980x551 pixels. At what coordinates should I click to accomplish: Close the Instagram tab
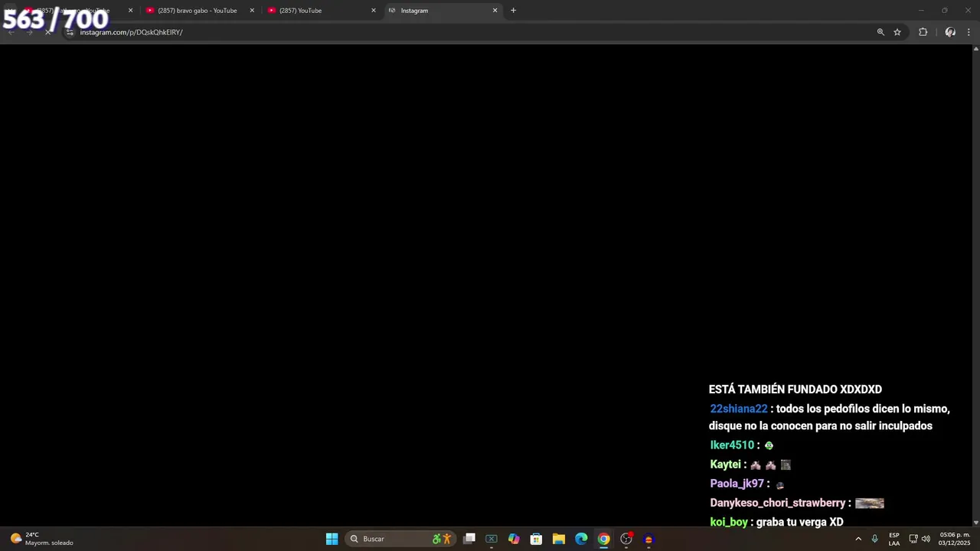495,11
